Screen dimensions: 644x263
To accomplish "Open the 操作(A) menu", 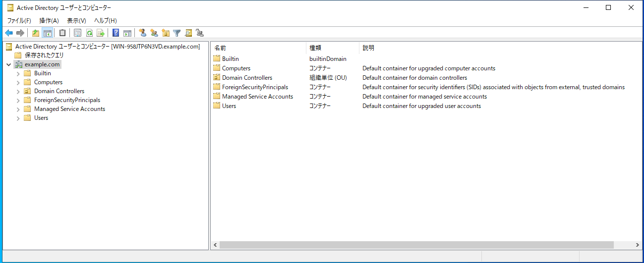I will point(49,20).
